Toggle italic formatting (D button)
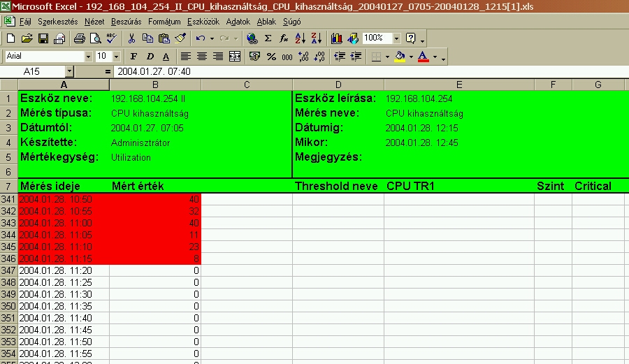The height and width of the screenshot is (364, 629). pyautogui.click(x=149, y=56)
